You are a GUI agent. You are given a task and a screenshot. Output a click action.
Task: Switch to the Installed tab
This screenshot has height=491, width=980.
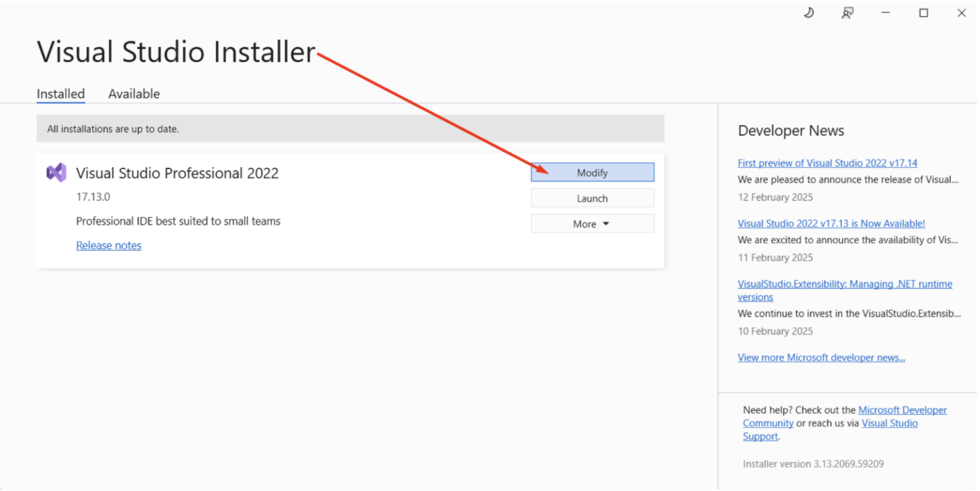60,93
